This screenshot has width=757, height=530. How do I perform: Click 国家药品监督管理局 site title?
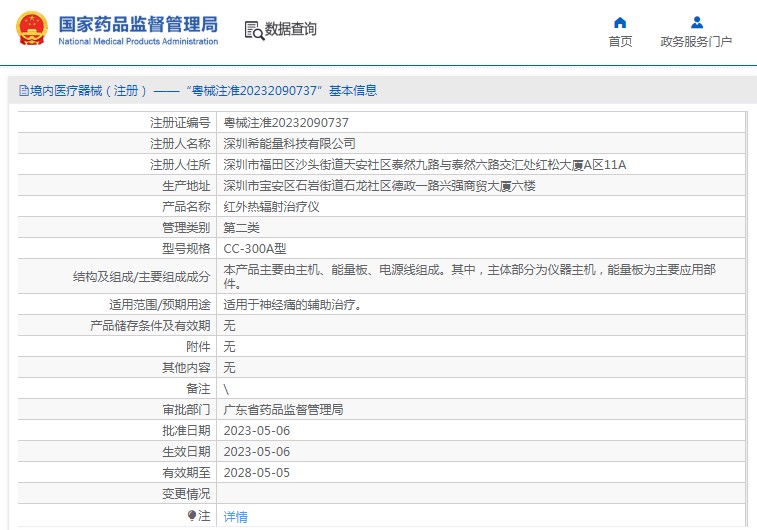[x=138, y=24]
